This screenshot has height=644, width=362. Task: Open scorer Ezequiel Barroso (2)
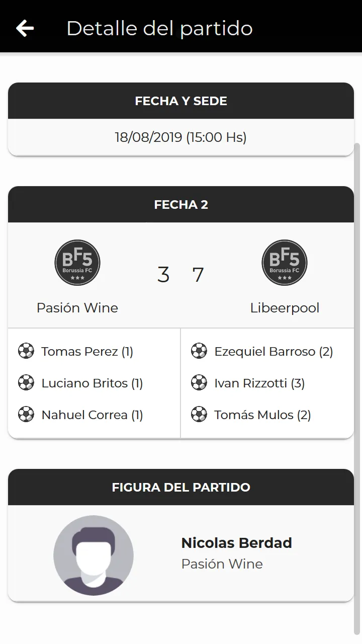pos(274,351)
